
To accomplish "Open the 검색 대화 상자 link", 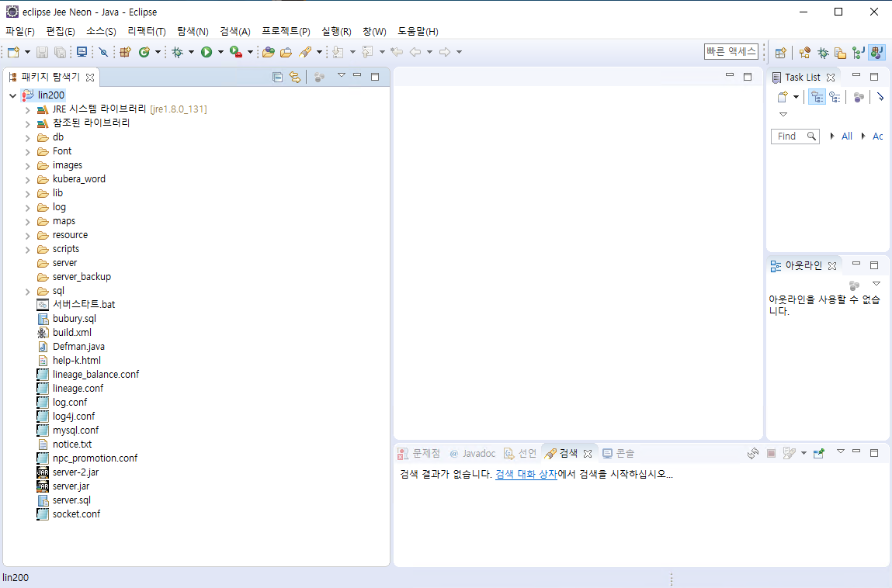I will 526,474.
